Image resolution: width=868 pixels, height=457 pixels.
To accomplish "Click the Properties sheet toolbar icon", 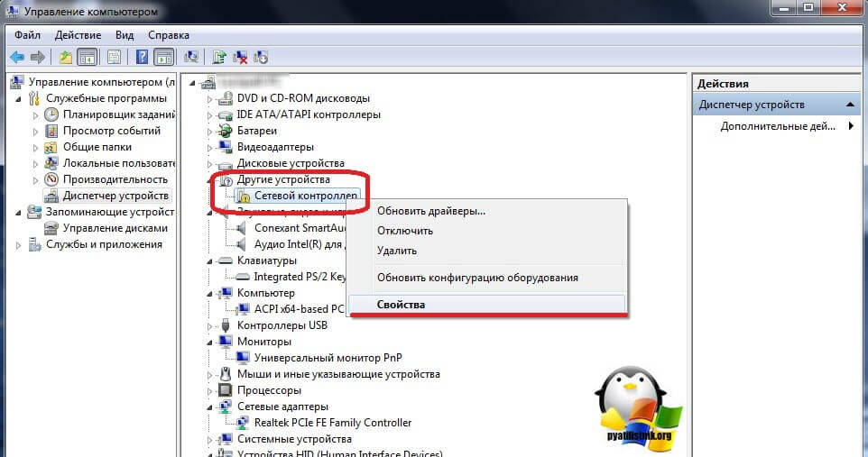I will [x=114, y=57].
